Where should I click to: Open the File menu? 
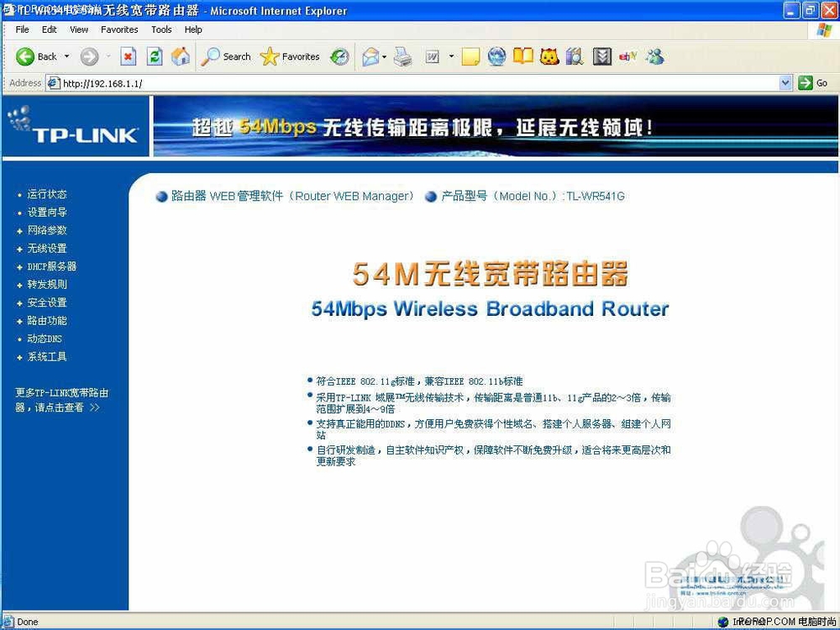coord(23,29)
